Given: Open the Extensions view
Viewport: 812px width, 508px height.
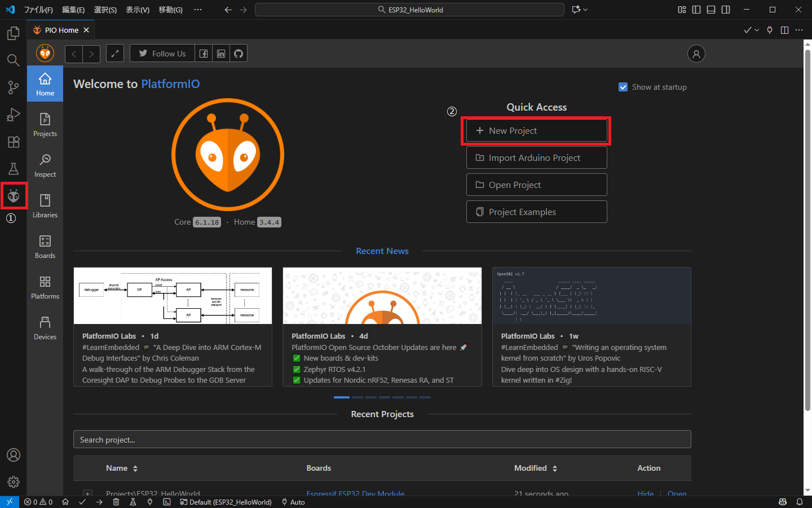Looking at the screenshot, I should coord(14,142).
